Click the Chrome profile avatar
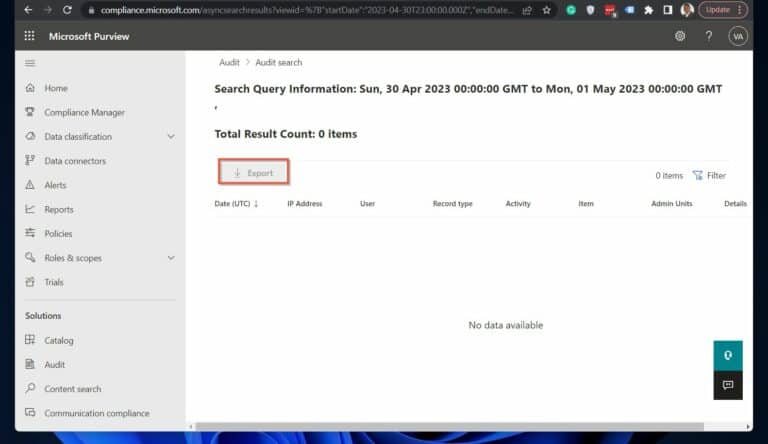 point(687,10)
